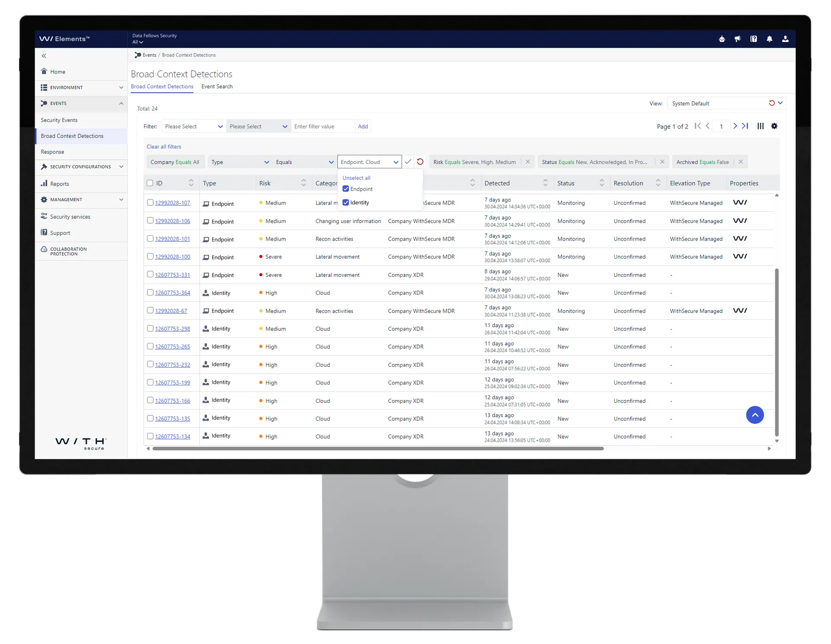Open the Type field dropdown in filter
The image size is (831, 644).
(240, 162)
